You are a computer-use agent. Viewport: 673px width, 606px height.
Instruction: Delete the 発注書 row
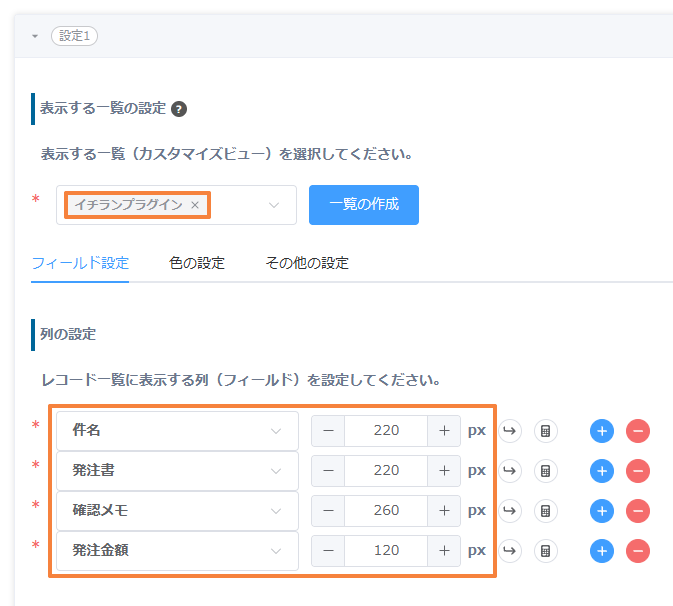638,471
